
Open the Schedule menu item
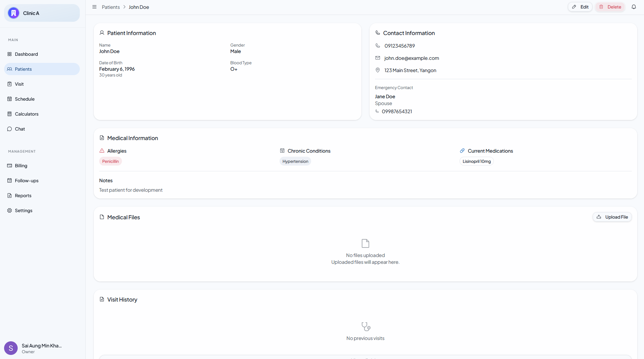tap(42, 99)
